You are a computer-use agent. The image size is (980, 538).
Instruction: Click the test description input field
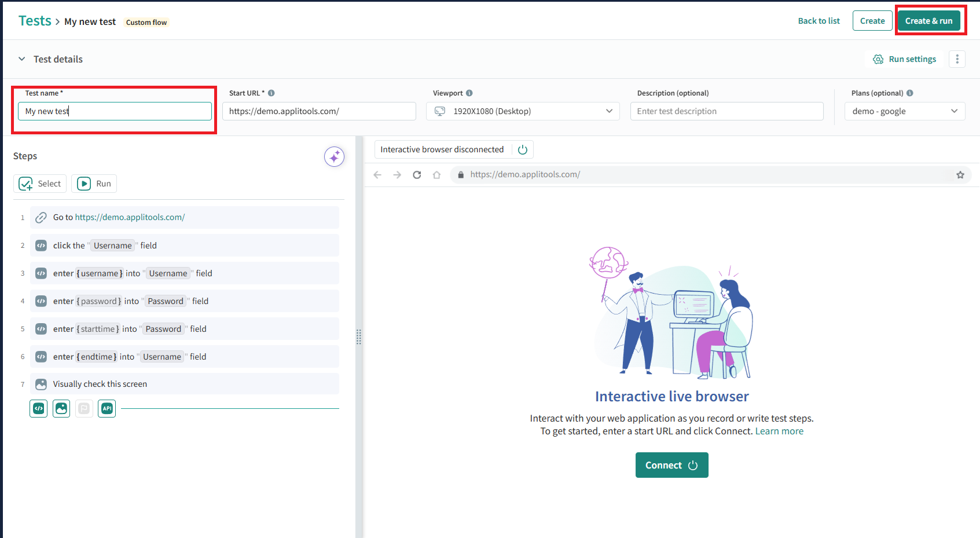[726, 111]
